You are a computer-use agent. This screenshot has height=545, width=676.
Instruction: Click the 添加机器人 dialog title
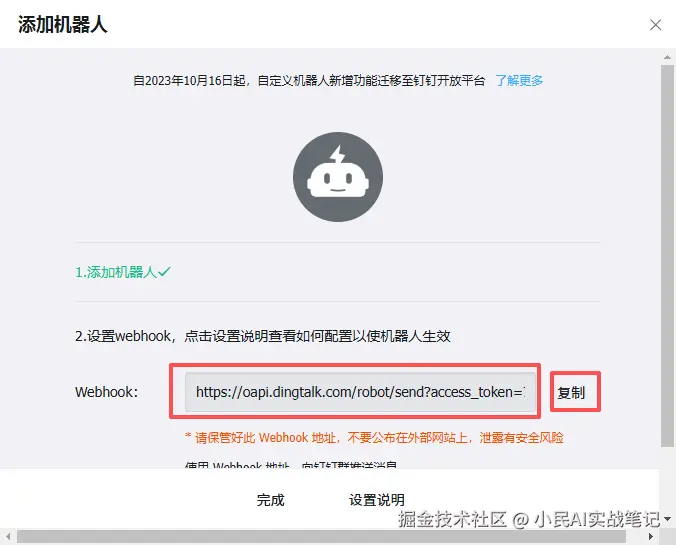[63, 24]
